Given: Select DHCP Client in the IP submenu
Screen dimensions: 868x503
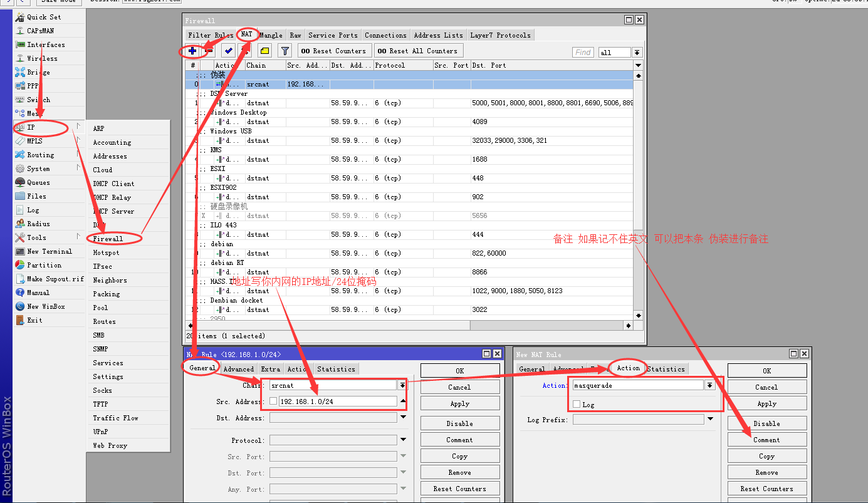Looking at the screenshot, I should pyautogui.click(x=113, y=184).
